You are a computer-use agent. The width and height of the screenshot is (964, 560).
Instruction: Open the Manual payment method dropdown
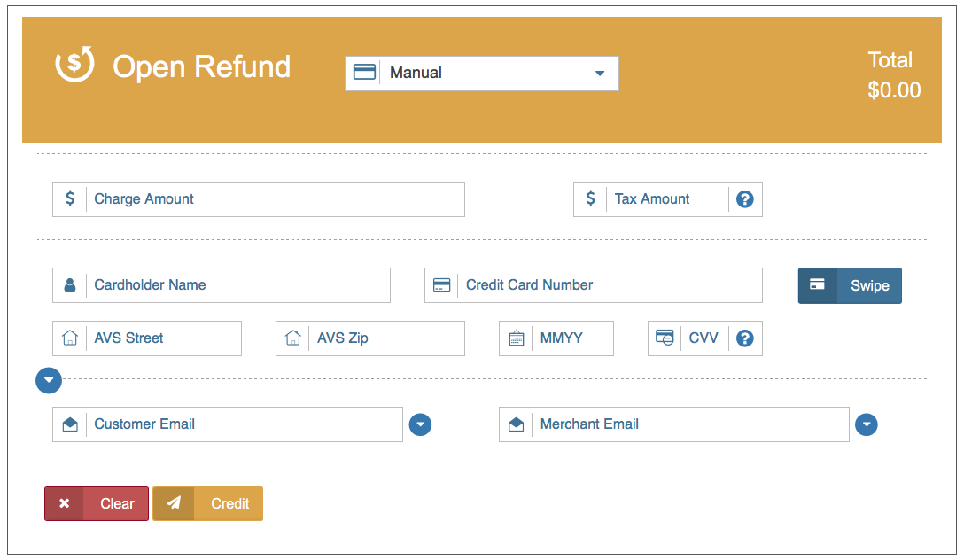coord(599,74)
